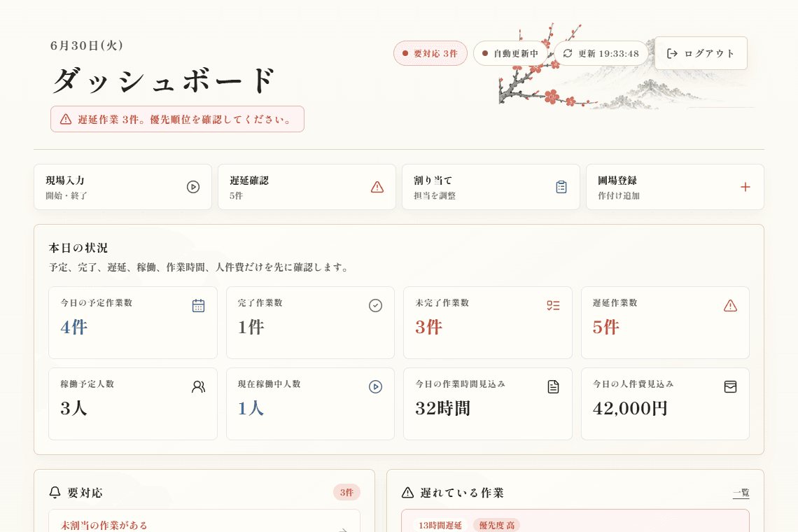Open the 遅延作業 3件 warning banner
798x532 pixels.
(x=177, y=119)
